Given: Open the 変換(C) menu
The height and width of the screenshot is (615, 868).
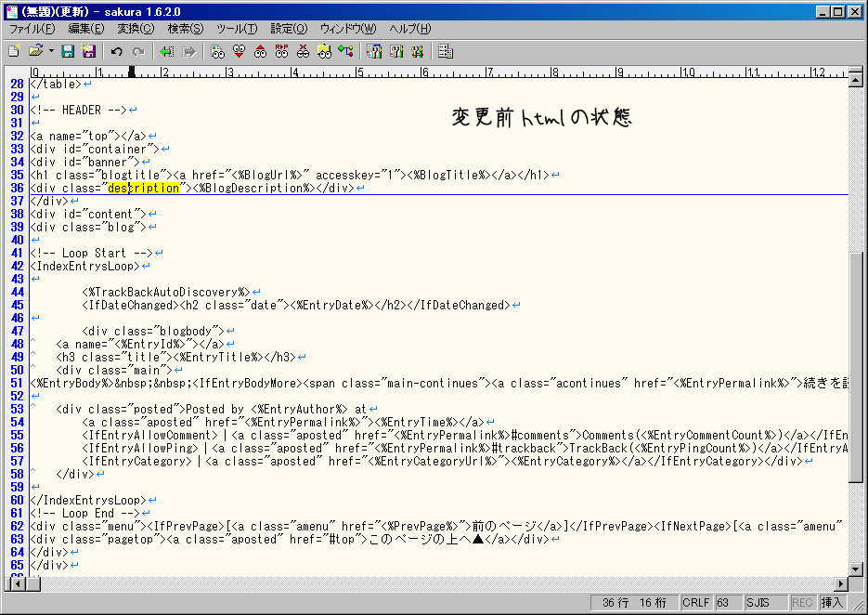Looking at the screenshot, I should pos(136,29).
